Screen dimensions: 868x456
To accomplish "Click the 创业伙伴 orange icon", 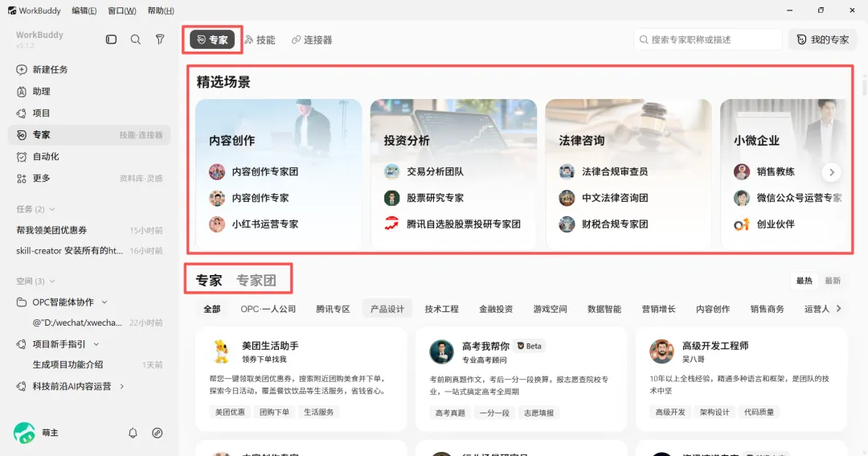I will pyautogui.click(x=742, y=224).
